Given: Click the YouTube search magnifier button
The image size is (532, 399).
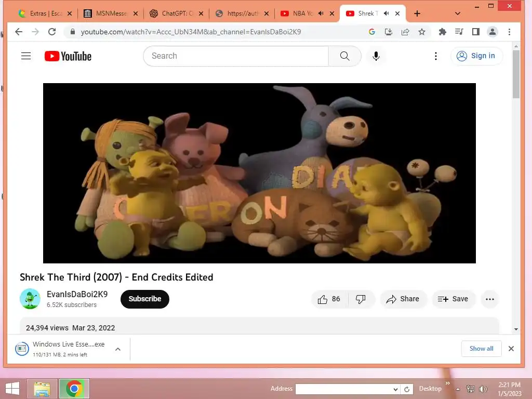Looking at the screenshot, I should click(345, 56).
